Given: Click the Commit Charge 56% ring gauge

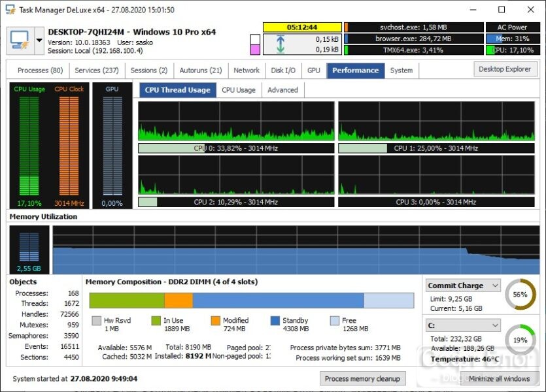Looking at the screenshot, I should (520, 294).
